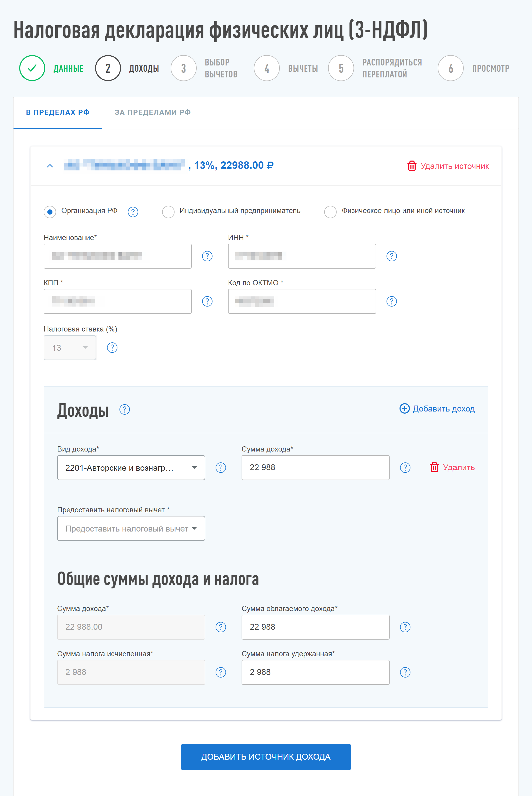Open help icon for upper Сумма дохода field
Screen dimensions: 532x796
405,468
